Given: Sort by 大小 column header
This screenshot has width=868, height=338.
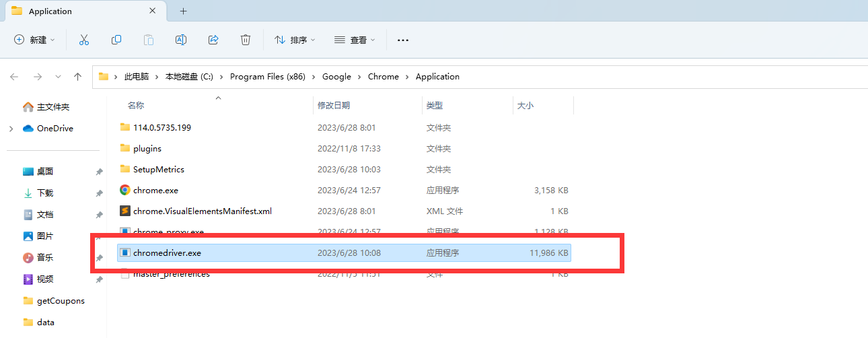Looking at the screenshot, I should pyautogui.click(x=526, y=106).
